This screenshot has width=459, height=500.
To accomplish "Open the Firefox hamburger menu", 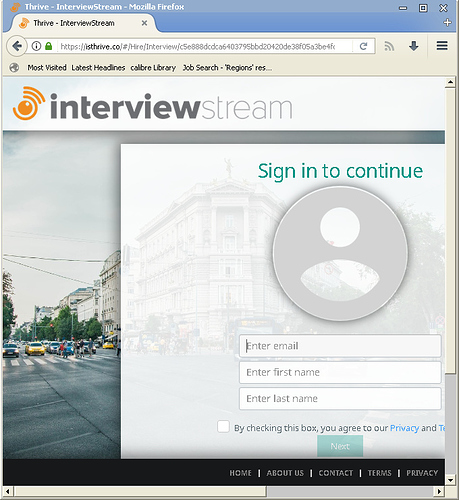I will 442,46.
